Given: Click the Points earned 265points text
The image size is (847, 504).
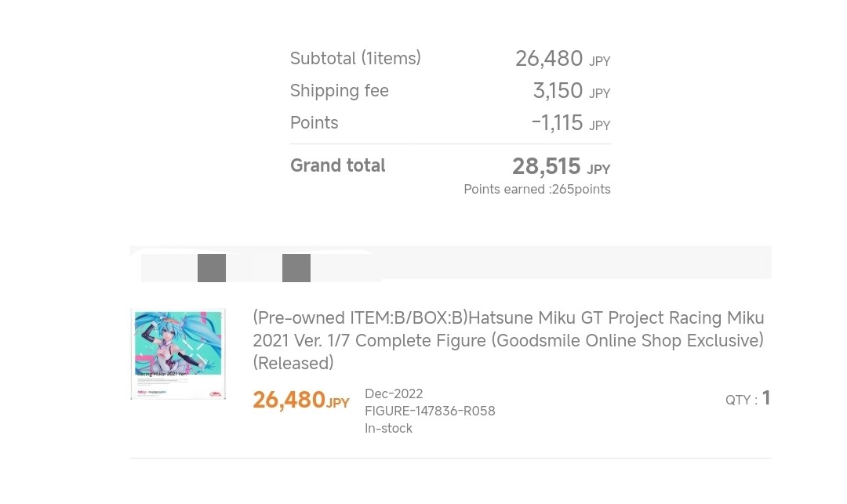Looking at the screenshot, I should point(536,189).
